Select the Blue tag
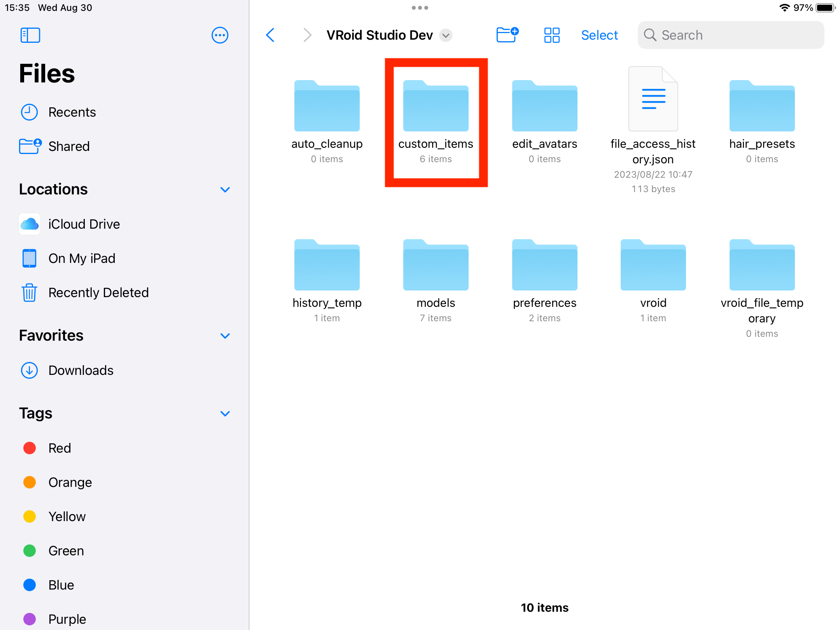840x630 pixels. click(x=124, y=585)
